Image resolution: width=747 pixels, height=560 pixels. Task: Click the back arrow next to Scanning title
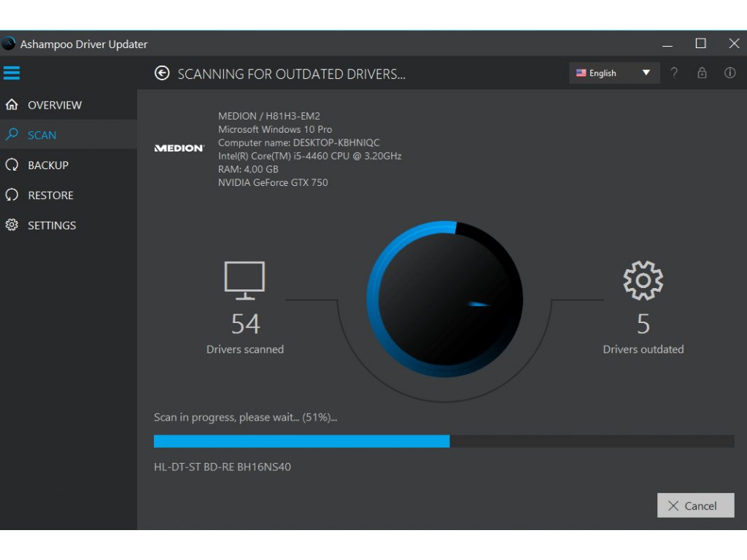click(162, 73)
